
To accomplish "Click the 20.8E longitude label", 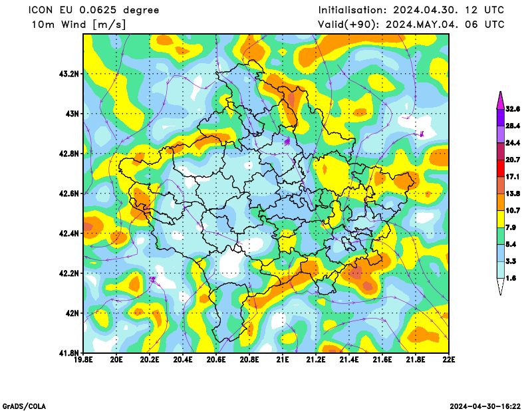I will tap(249, 359).
